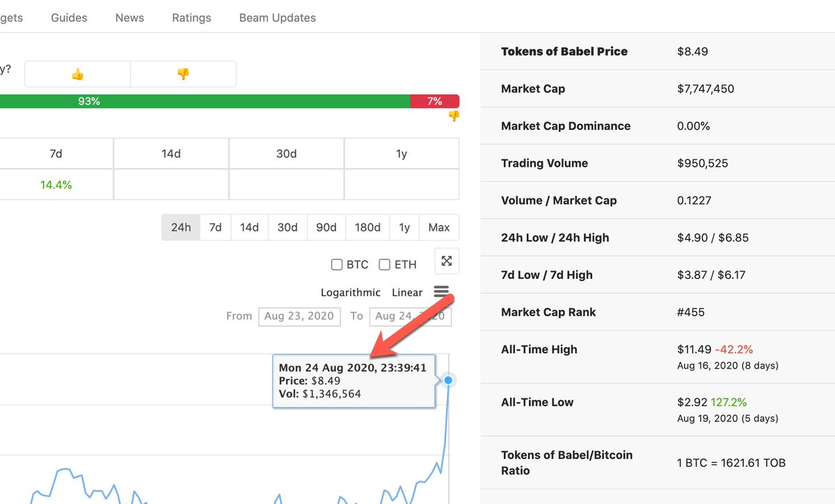Image resolution: width=835 pixels, height=504 pixels.
Task: Select the 1y chart range button
Action: point(404,227)
